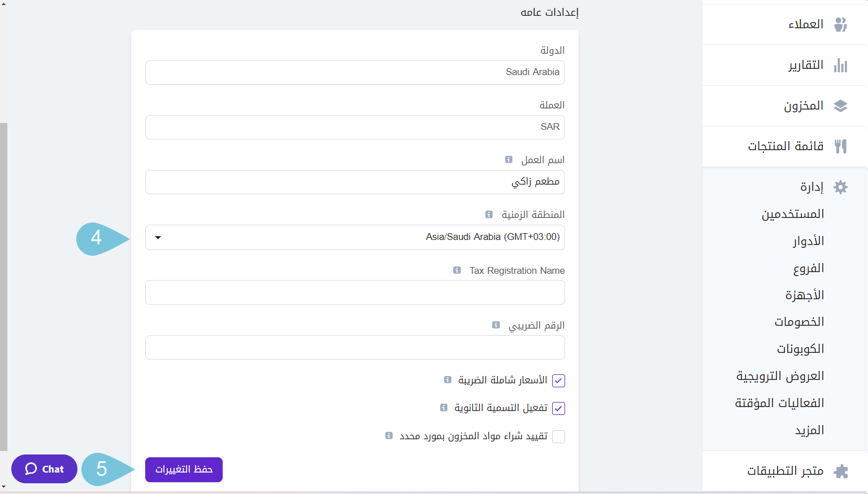Collapse the إدارة section in sidebar
The height and width of the screenshot is (494, 868).
pos(812,186)
